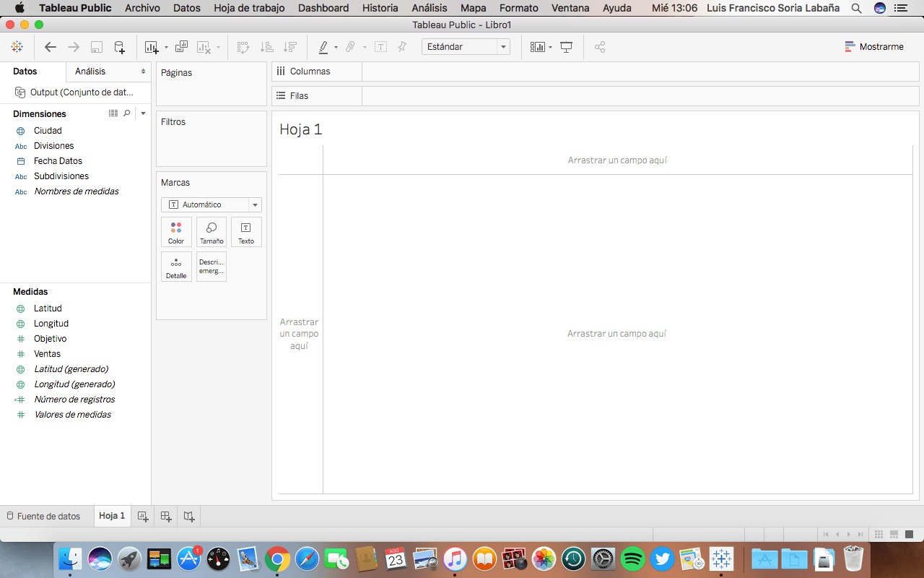Click the show tabs icon in status bar

point(910,534)
